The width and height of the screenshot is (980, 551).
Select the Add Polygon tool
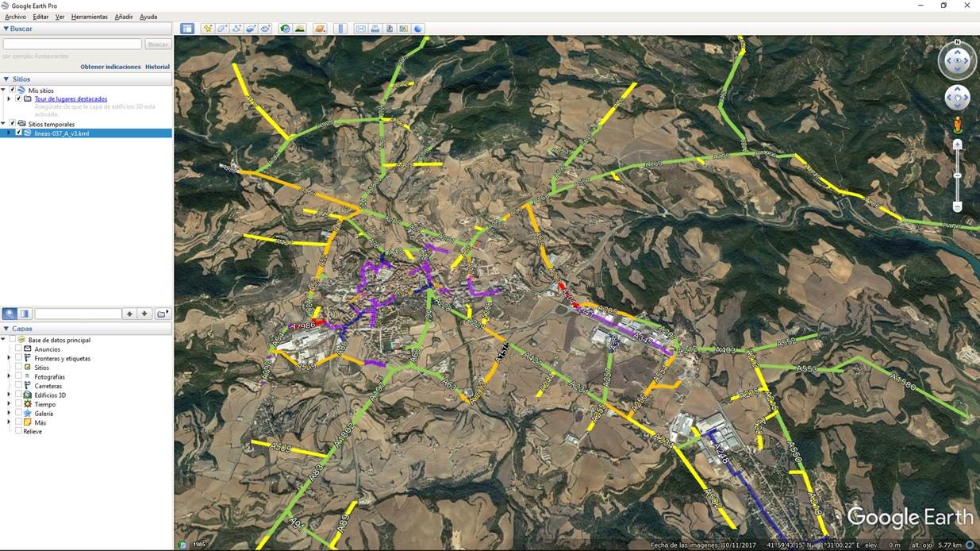222,29
